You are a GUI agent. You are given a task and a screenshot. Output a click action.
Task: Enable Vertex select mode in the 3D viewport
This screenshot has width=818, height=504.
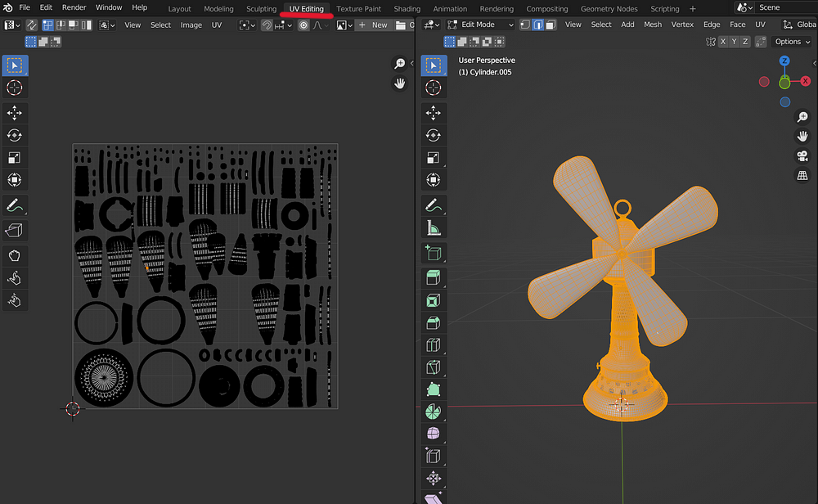525,25
